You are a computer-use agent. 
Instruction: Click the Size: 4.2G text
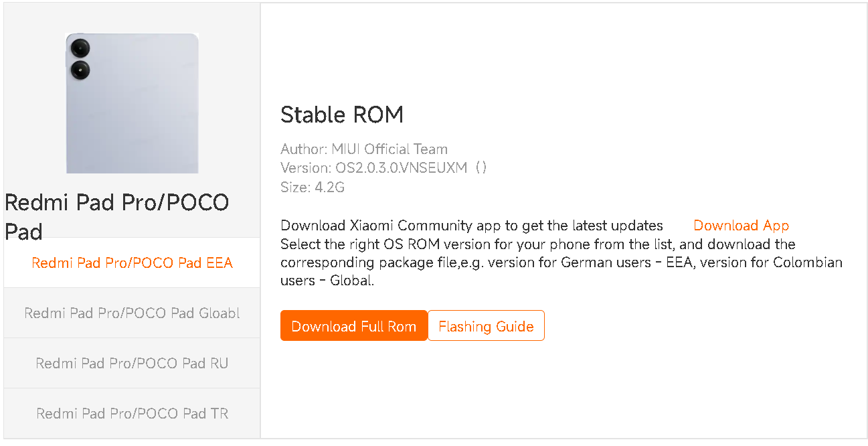[x=313, y=188]
